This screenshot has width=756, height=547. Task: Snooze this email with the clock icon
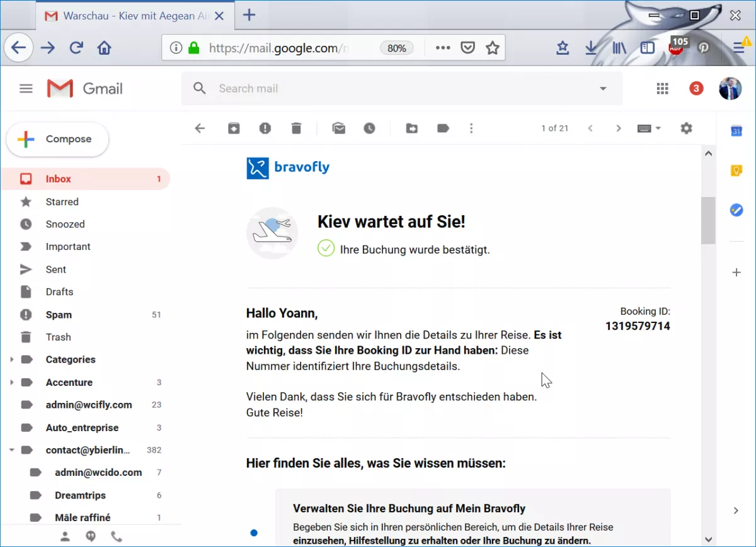(369, 128)
